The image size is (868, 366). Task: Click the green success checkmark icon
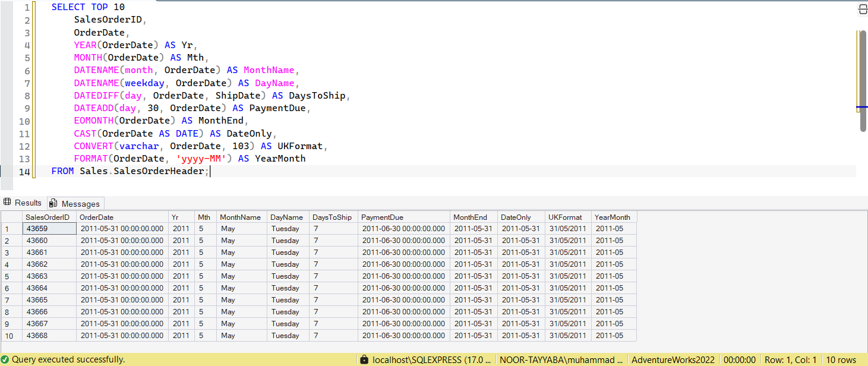pyautogui.click(x=5, y=359)
